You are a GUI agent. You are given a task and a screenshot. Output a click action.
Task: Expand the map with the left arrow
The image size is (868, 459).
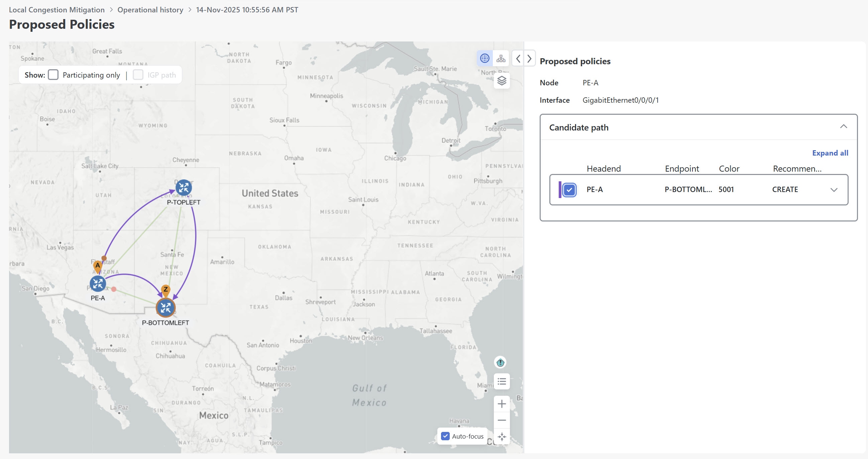click(518, 59)
